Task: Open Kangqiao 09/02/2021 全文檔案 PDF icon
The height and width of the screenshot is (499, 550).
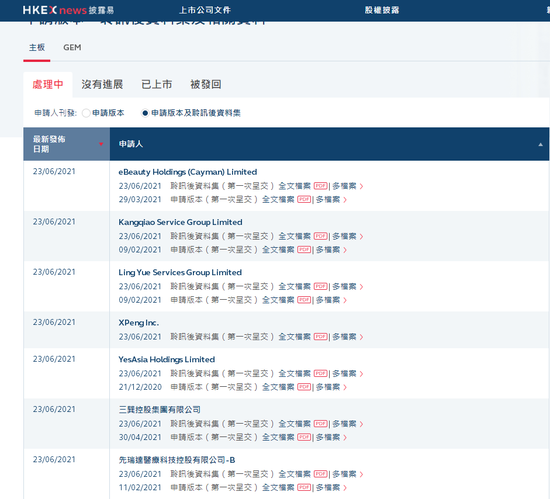Action: coord(304,250)
